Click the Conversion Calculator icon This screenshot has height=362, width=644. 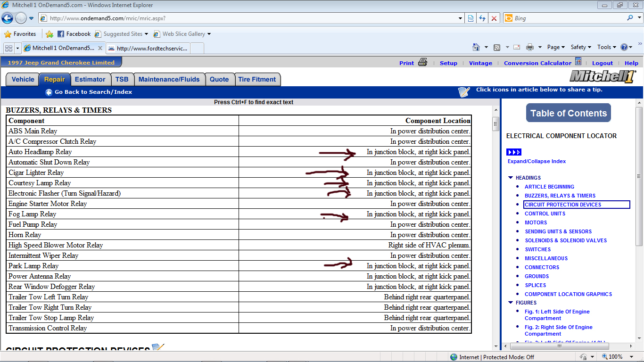[x=578, y=62]
